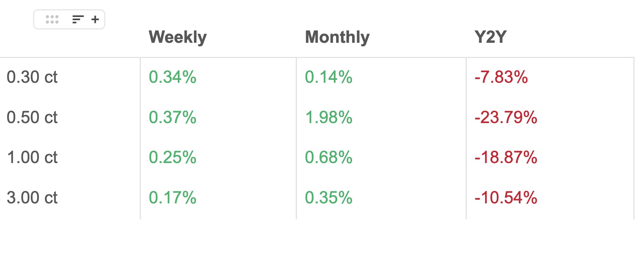Select weekly value 0.37%

click(172, 117)
